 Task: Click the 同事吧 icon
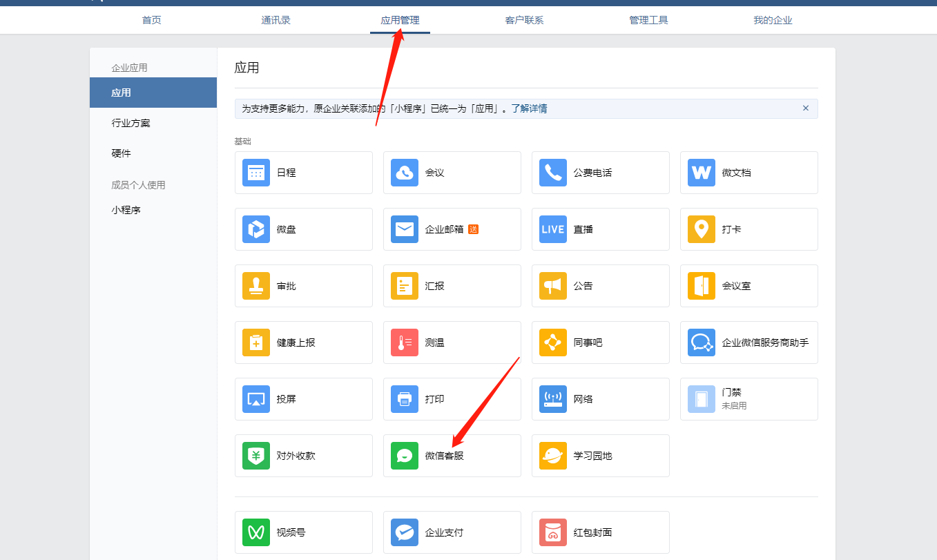coord(553,342)
